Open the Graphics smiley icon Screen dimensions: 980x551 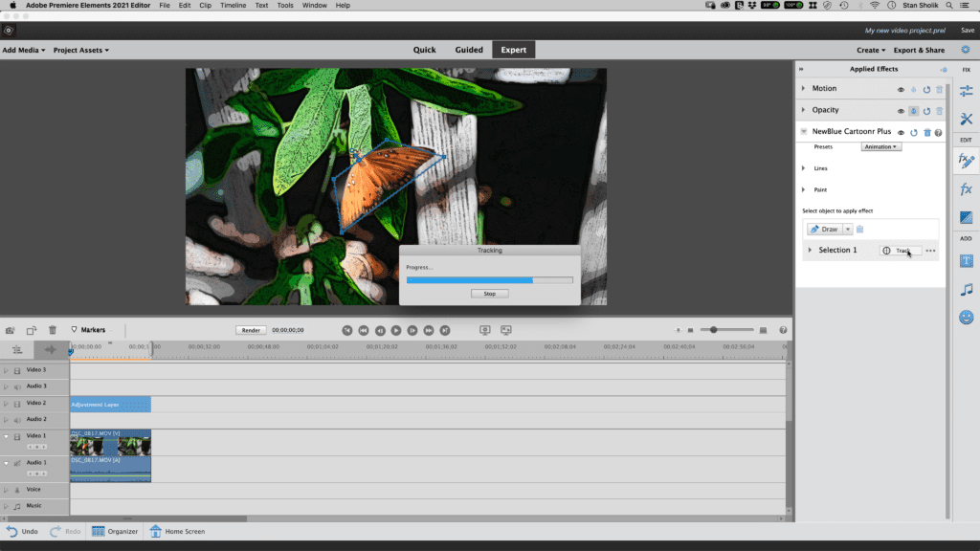pyautogui.click(x=967, y=318)
